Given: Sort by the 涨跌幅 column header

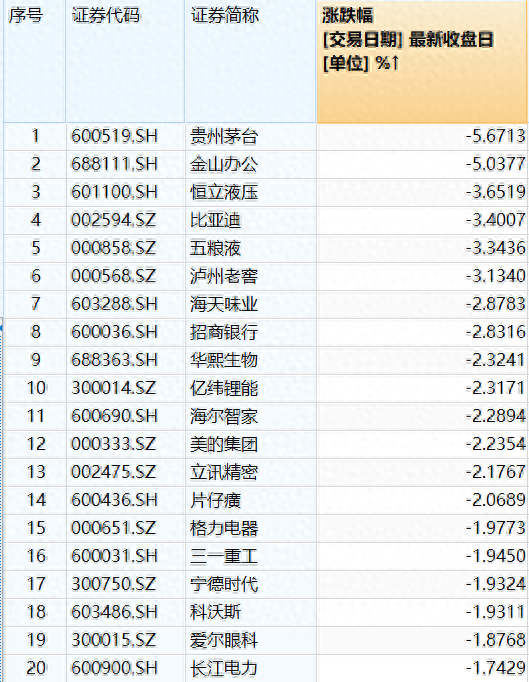Looking at the screenshot, I should coord(422,61).
